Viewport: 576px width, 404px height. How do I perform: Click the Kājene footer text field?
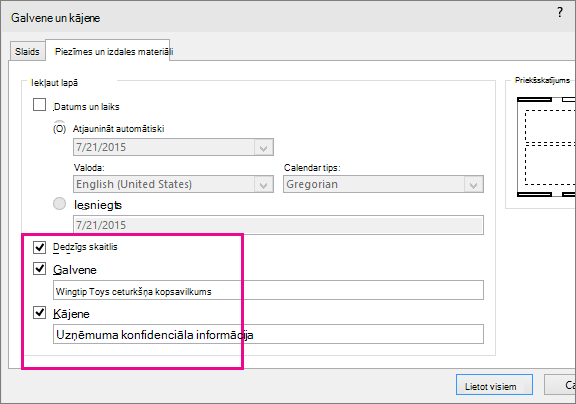click(268, 334)
